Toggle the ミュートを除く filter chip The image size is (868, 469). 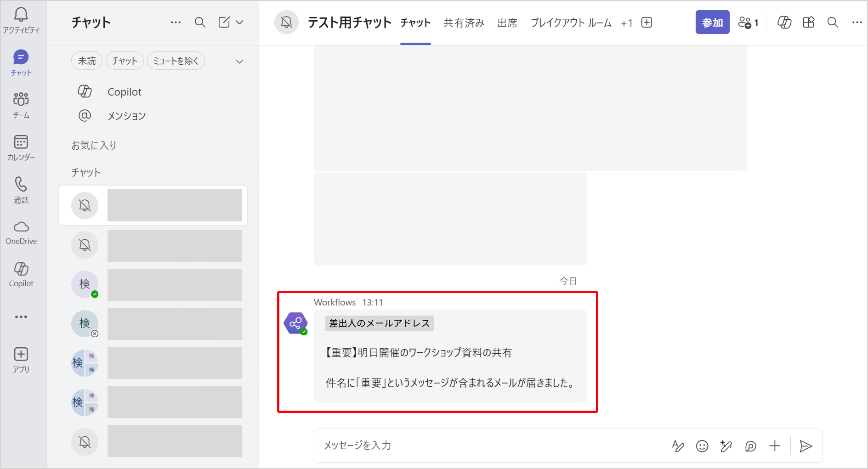tap(176, 61)
